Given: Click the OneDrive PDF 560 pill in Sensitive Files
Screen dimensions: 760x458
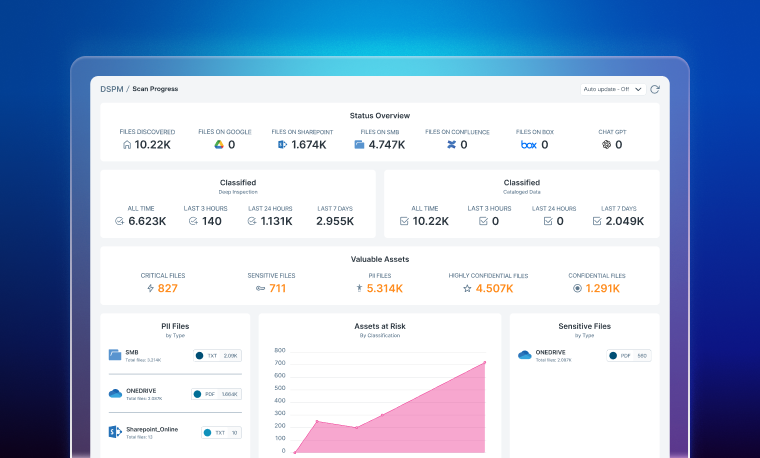Looking at the screenshot, I should pos(628,355).
